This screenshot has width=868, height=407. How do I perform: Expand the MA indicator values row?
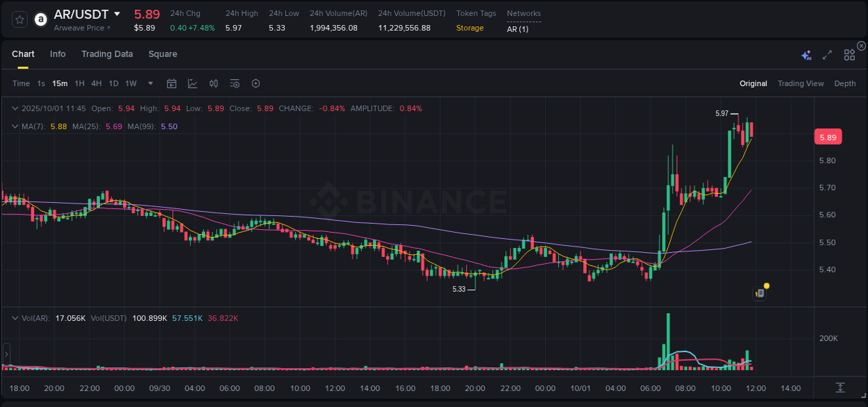pyautogui.click(x=15, y=126)
